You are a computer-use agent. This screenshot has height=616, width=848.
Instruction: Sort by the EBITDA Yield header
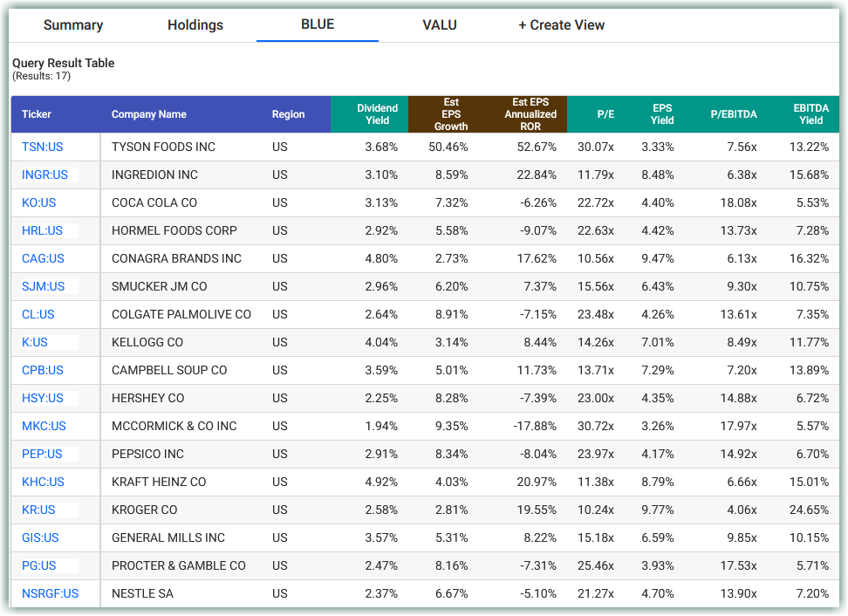coord(811,113)
